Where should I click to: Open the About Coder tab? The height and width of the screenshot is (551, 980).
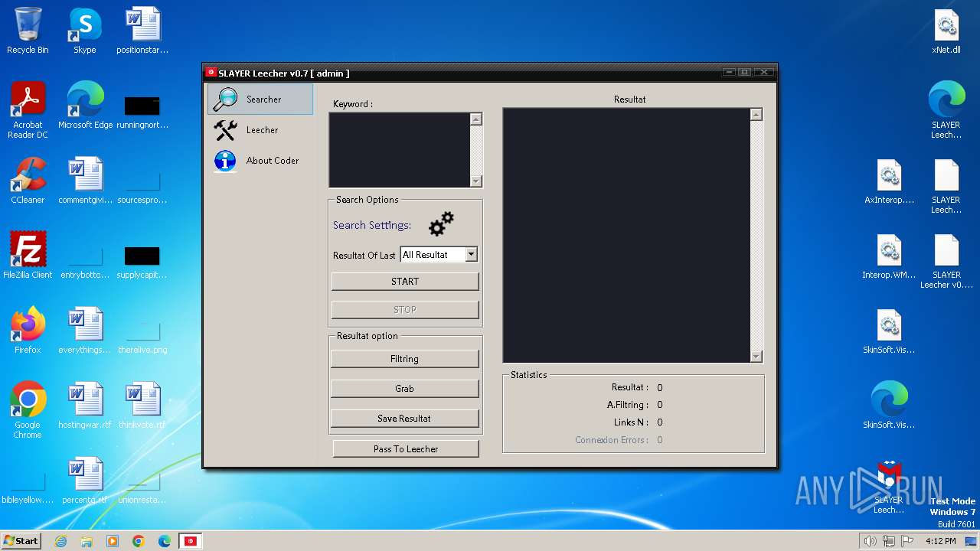[260, 161]
